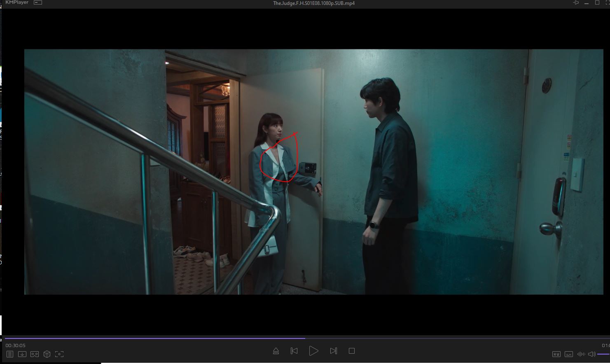Skip to the previous track
Viewport: 610px width, 364px height.
point(294,351)
